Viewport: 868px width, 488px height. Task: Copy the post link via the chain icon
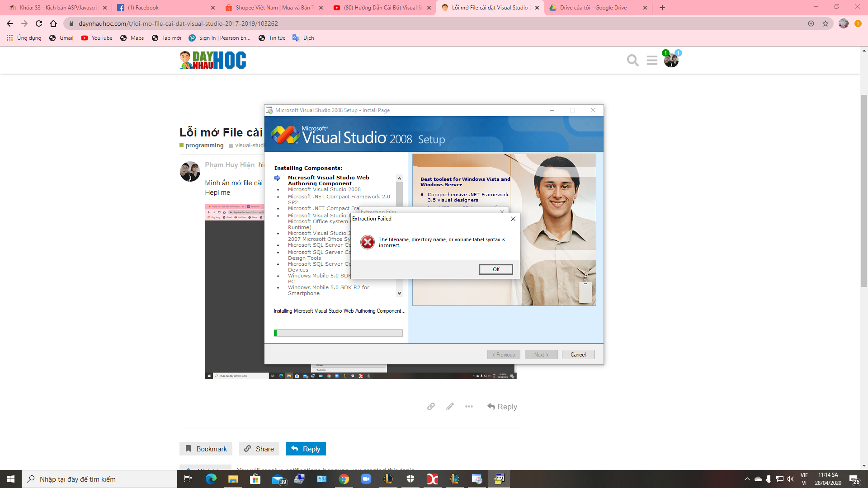(x=431, y=407)
